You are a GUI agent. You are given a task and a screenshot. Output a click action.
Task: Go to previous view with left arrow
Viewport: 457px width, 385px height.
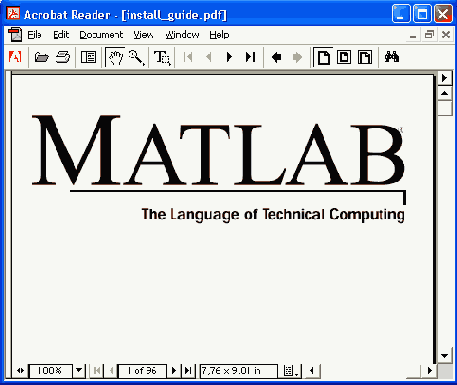pos(276,57)
